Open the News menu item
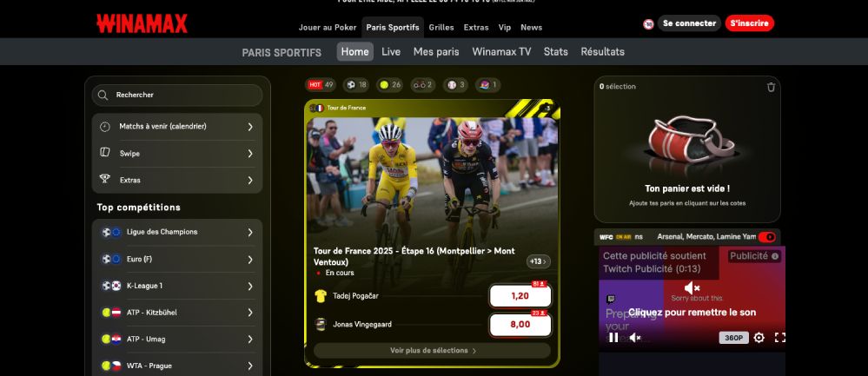 [x=532, y=27]
